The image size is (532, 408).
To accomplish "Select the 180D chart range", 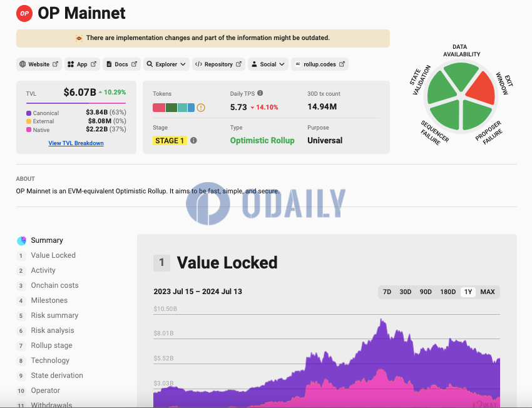I will coord(448,292).
